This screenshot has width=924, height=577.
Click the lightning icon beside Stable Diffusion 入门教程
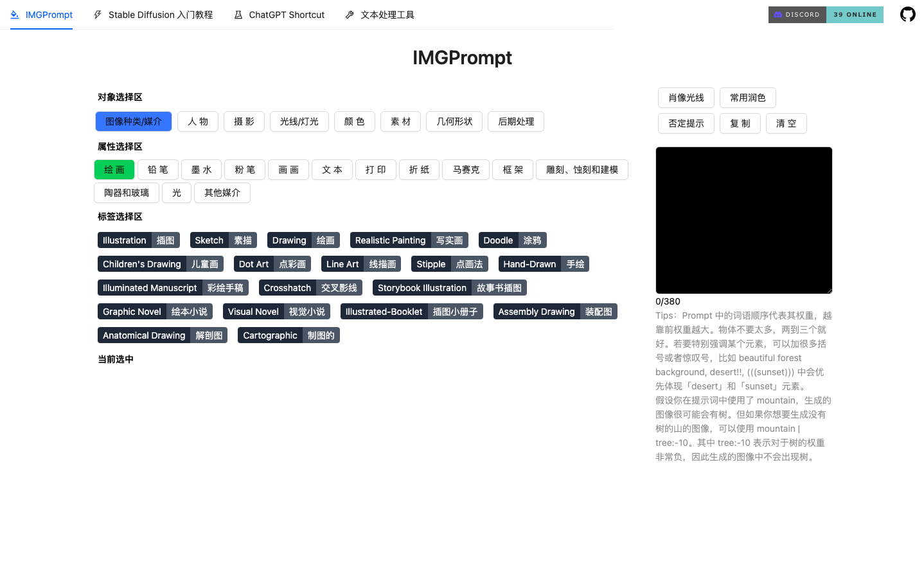tap(96, 13)
